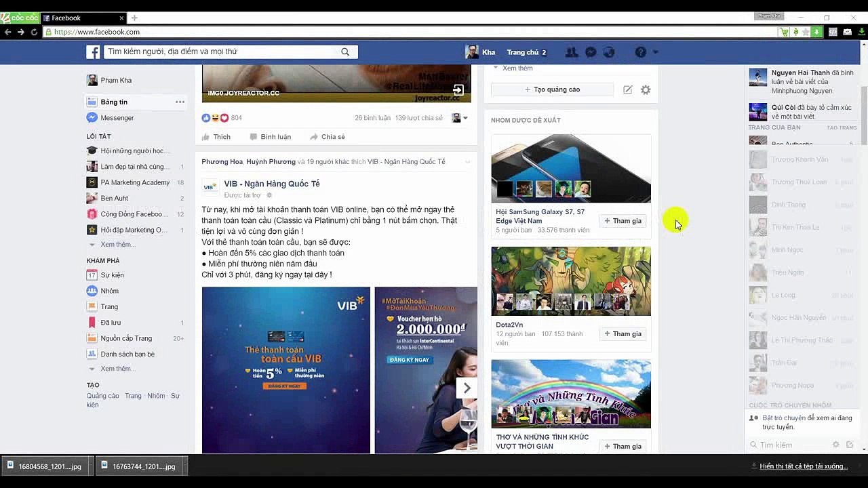
Task: Close the Facebook browser tab
Action: [122, 18]
